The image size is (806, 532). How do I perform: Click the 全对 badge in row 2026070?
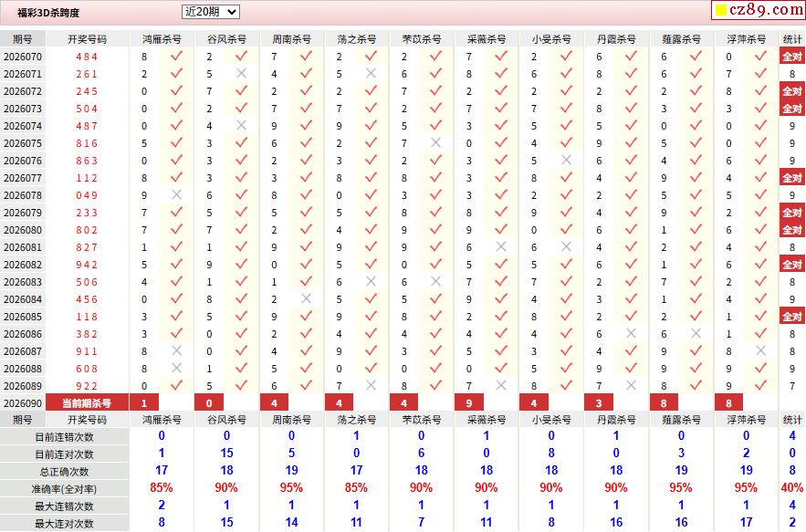[x=792, y=57]
